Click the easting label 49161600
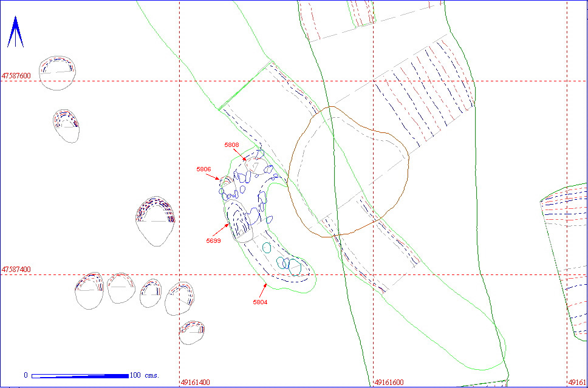 (389, 383)
